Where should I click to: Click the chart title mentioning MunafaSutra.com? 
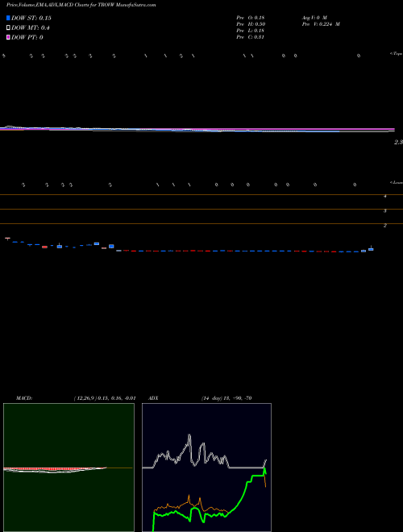(81, 5)
